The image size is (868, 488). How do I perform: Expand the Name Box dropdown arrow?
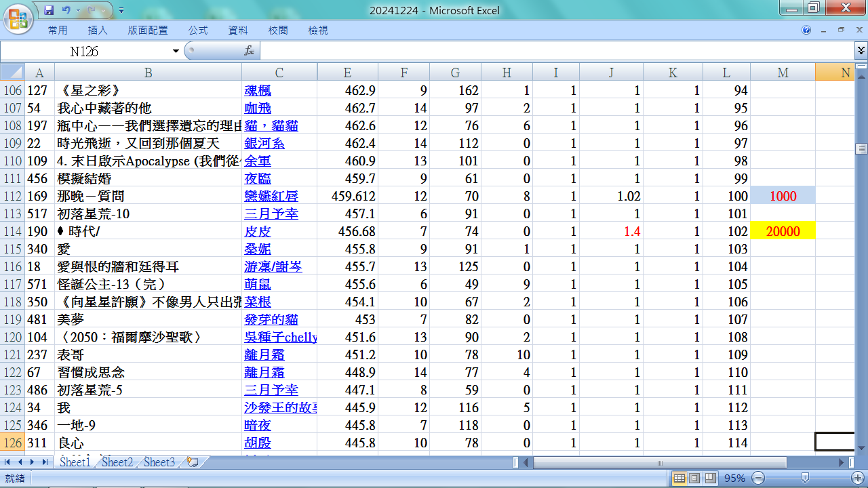coord(176,51)
